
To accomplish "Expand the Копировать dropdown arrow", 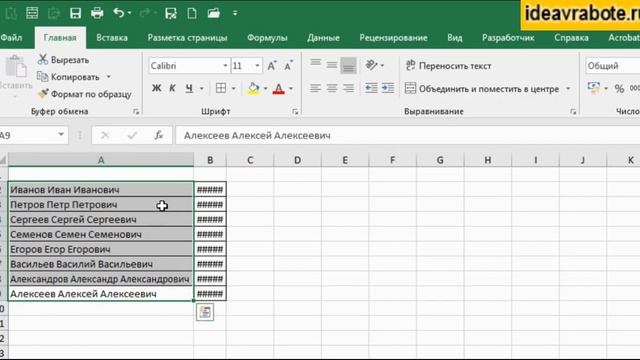I will click(109, 77).
